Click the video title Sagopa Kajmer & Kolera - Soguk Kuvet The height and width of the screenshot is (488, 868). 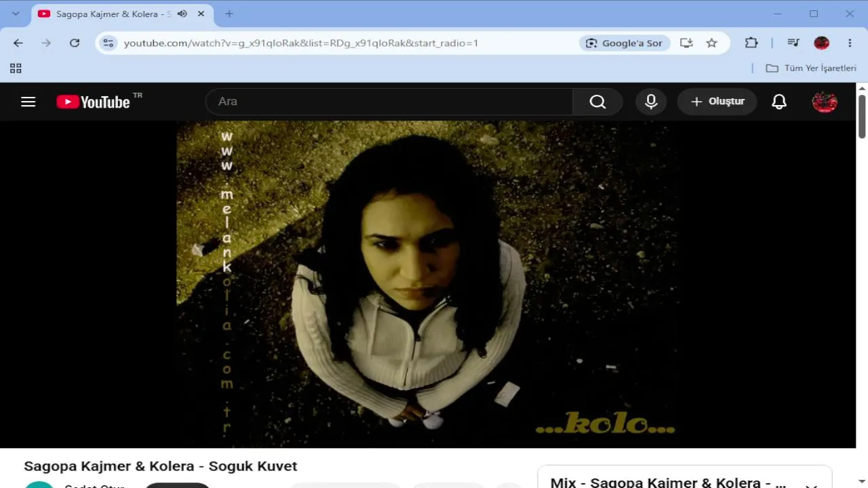coord(161,466)
